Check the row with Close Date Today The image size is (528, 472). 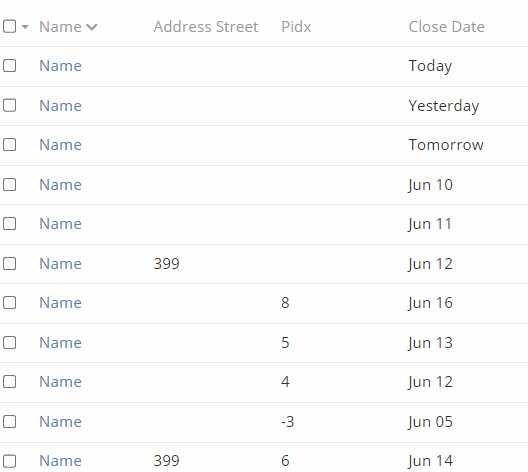[x=9, y=66]
